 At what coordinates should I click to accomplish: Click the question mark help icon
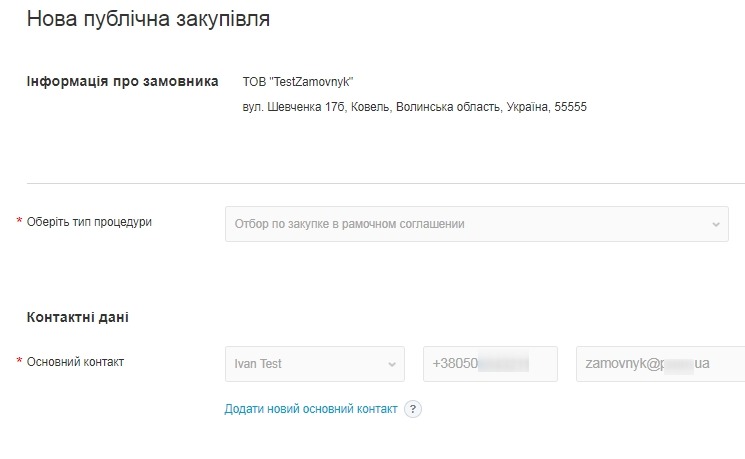point(412,409)
